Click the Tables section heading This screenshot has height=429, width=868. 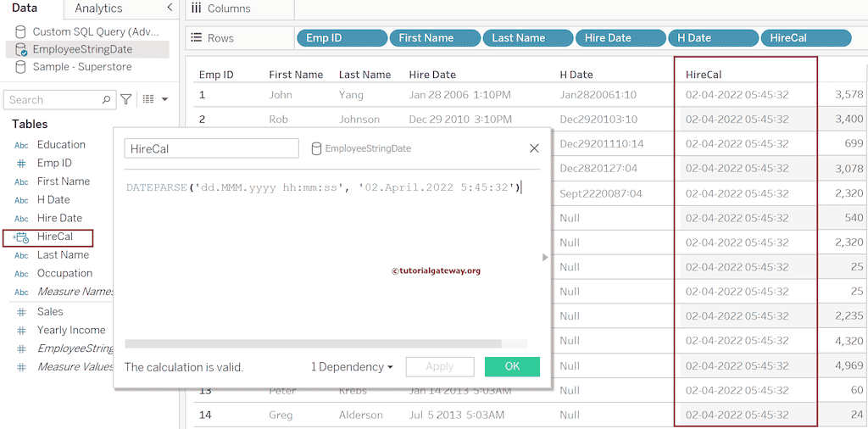[x=30, y=125]
